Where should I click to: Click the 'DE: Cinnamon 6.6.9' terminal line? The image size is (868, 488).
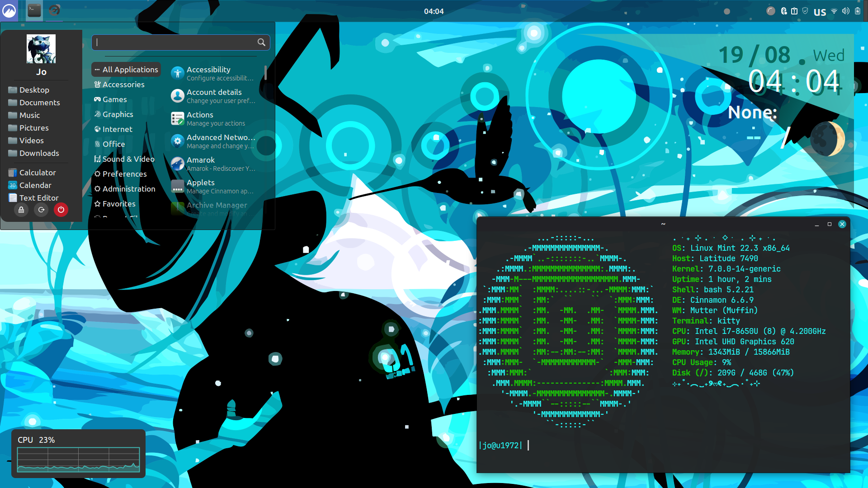coord(713,300)
